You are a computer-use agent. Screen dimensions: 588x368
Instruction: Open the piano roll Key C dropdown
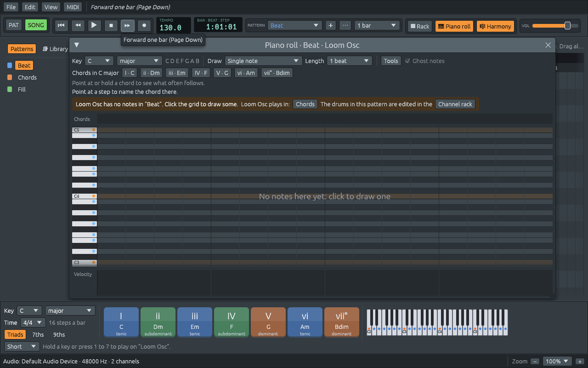(99, 61)
